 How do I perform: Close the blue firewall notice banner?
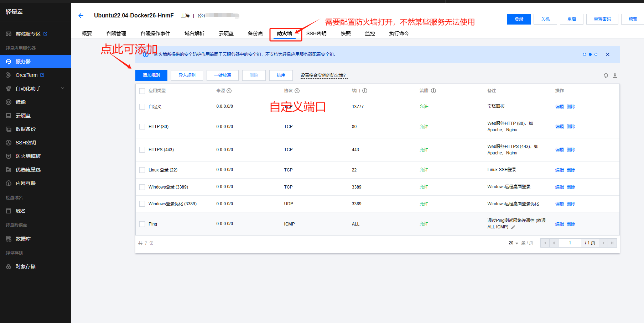pos(608,54)
